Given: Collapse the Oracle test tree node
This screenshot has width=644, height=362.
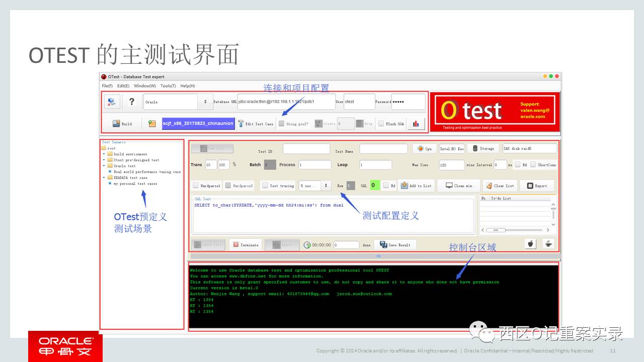Looking at the screenshot, I should [104, 166].
